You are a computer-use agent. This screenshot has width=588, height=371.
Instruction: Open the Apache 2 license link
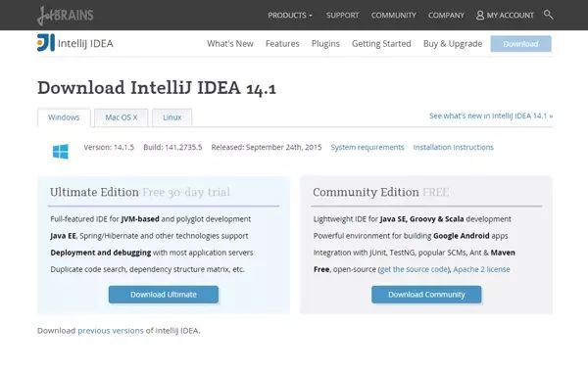point(481,269)
